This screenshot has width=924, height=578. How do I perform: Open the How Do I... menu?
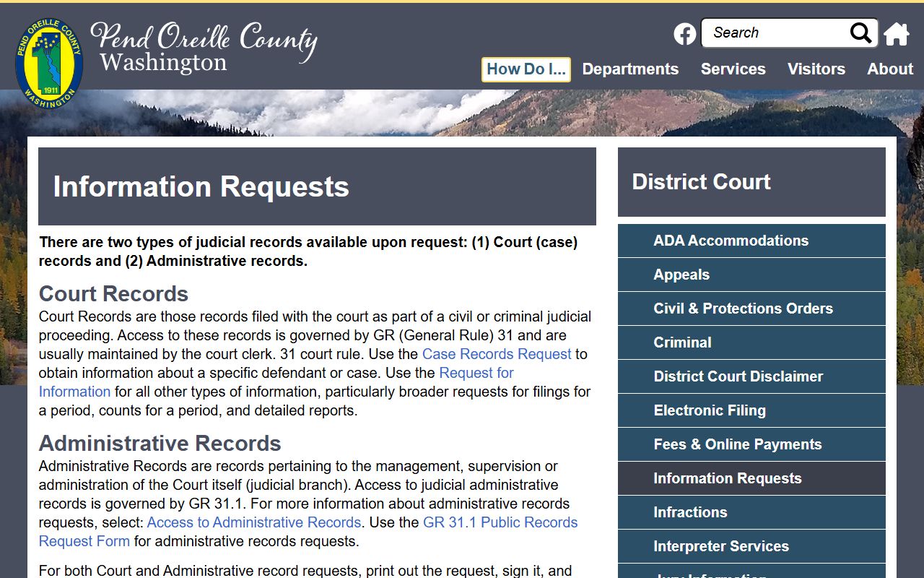(526, 69)
